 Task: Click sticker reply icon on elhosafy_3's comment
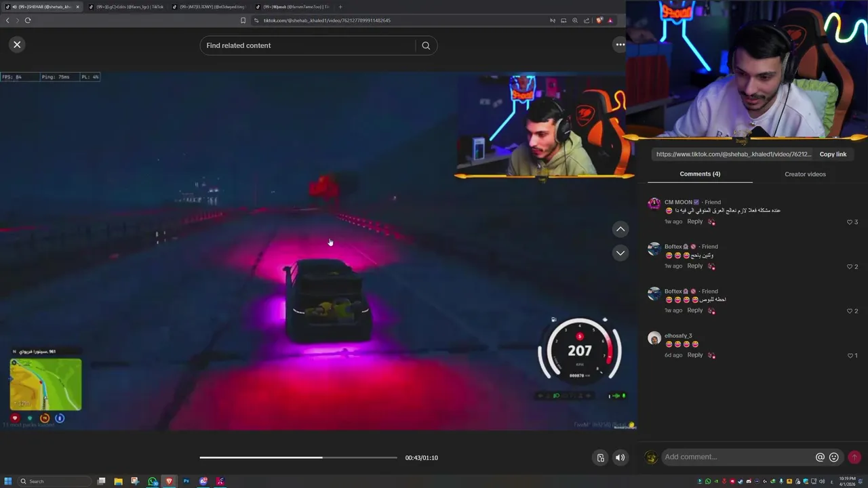click(711, 354)
